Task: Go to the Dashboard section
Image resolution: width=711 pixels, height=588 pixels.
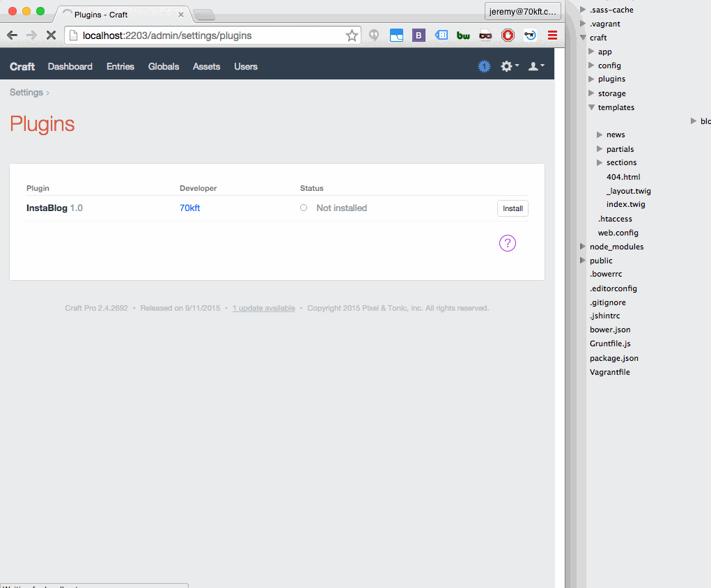Action: point(70,67)
